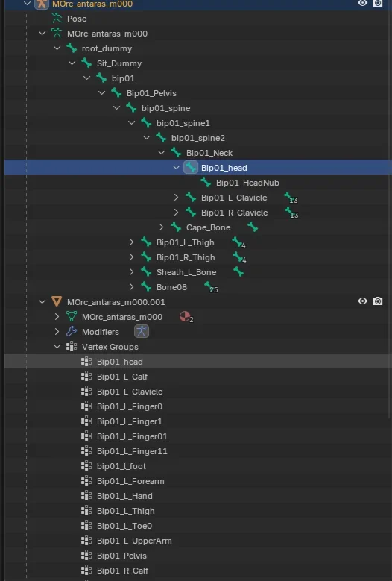
Task: Select the Bip01_L_Toe0 vertex group
Action: click(124, 526)
